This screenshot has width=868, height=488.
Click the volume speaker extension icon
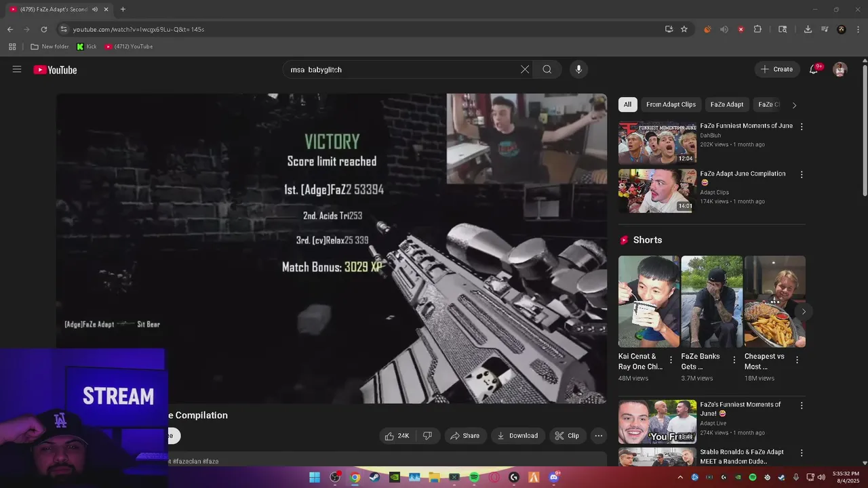click(x=724, y=29)
